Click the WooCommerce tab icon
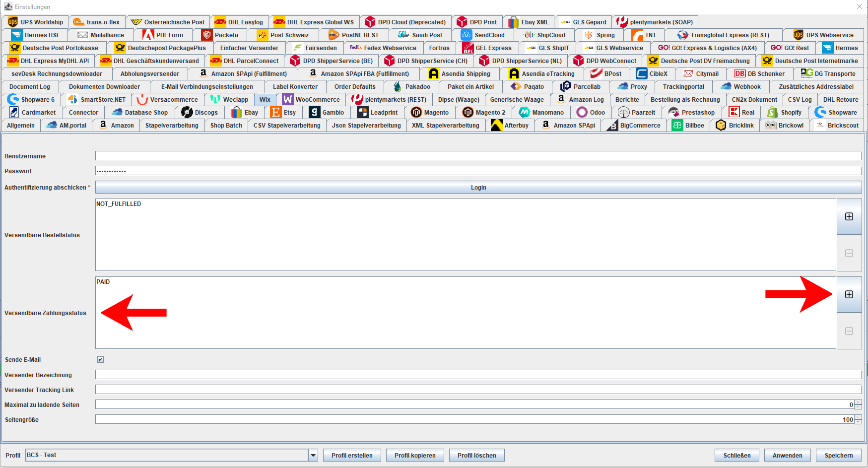868x468 pixels. coord(288,99)
